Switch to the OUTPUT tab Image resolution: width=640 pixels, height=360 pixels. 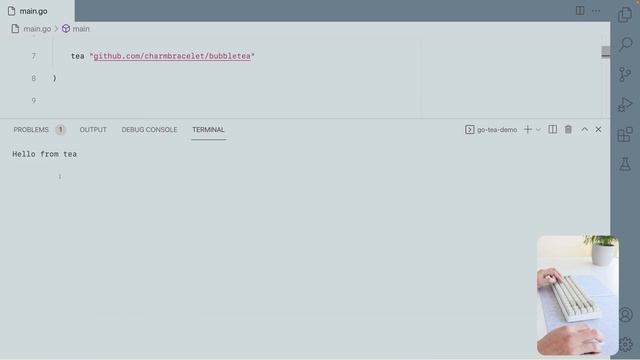click(x=93, y=129)
